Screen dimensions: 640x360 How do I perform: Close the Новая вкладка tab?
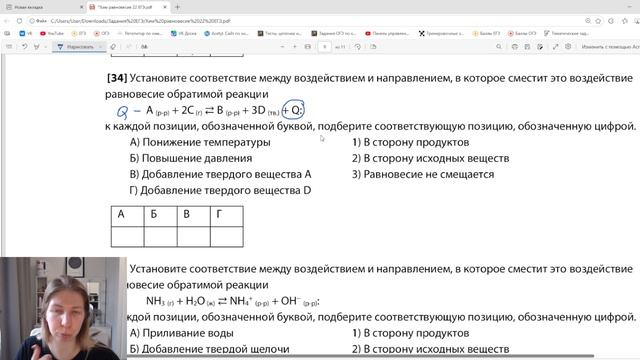pyautogui.click(x=81, y=7)
